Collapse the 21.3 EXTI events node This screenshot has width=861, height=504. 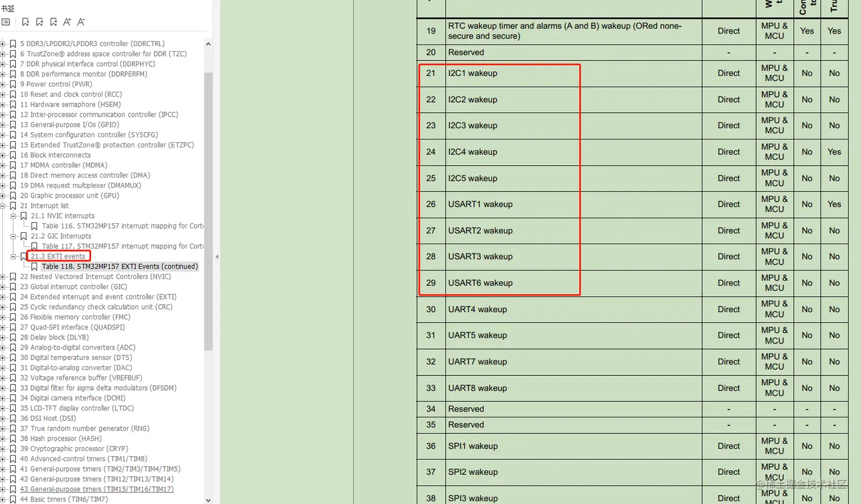[x=13, y=257]
